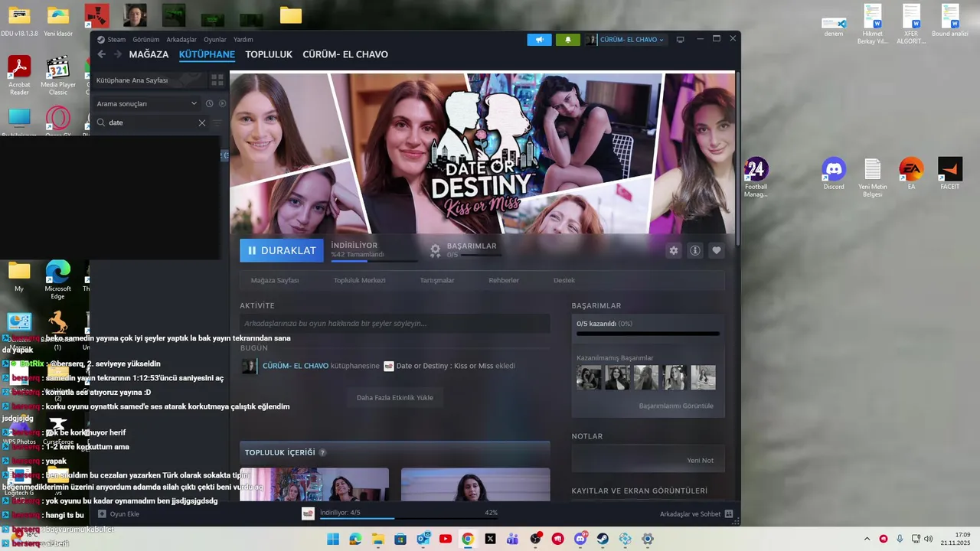Click the library search field containing 'date'
Screen dimensions: 980x551
[151, 122]
